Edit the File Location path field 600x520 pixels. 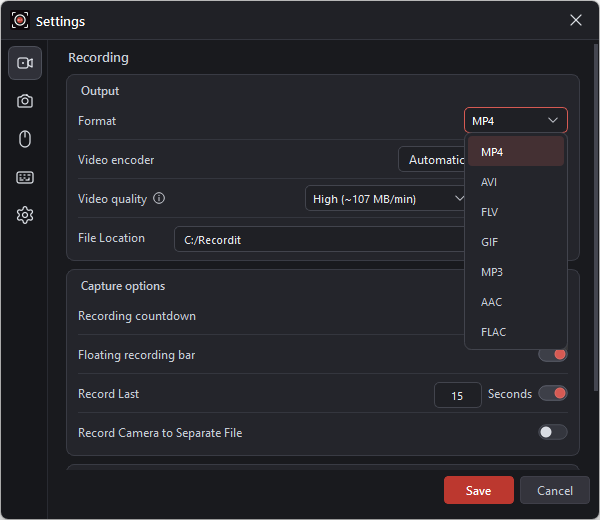point(320,239)
